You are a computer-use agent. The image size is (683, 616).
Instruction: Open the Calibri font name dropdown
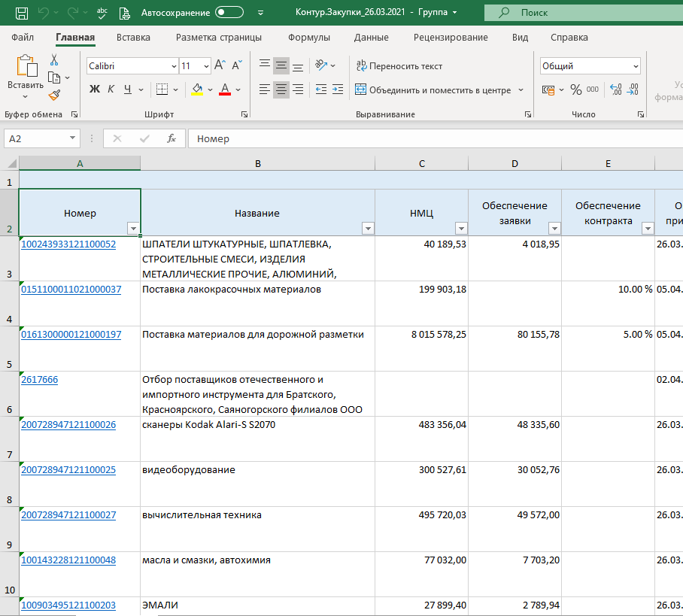point(174,66)
